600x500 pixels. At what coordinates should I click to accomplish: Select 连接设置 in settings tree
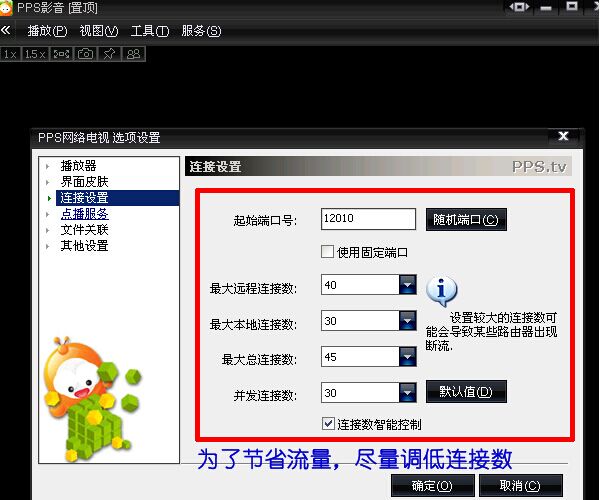(x=117, y=198)
